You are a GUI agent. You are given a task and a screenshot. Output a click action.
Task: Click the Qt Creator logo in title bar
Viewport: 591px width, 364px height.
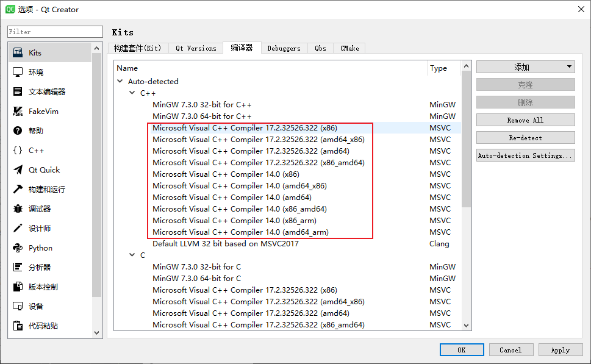coord(10,9)
